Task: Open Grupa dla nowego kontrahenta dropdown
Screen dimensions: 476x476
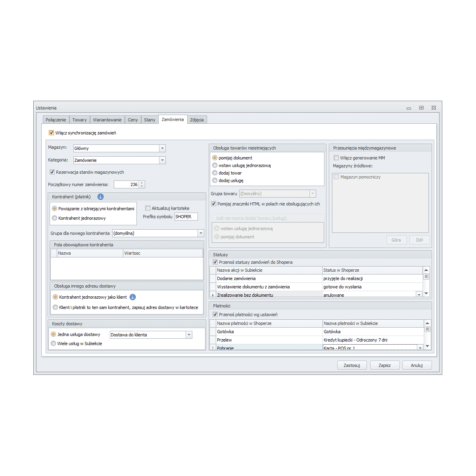Action: pyautogui.click(x=201, y=233)
